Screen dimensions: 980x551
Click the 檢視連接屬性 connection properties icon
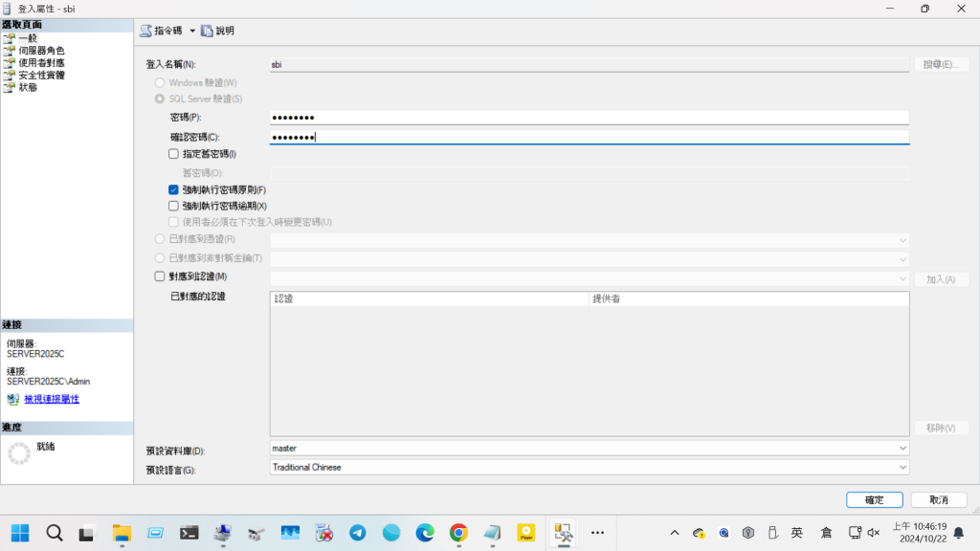pyautogui.click(x=12, y=399)
